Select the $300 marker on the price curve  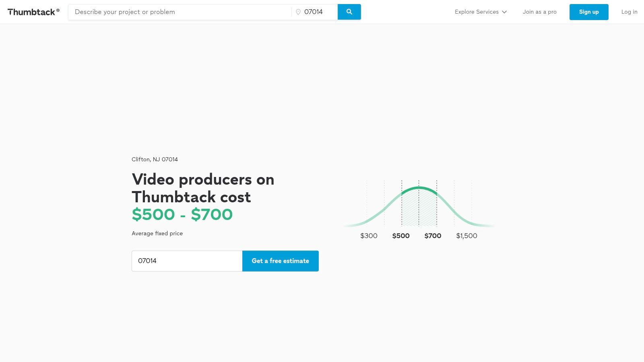369,236
